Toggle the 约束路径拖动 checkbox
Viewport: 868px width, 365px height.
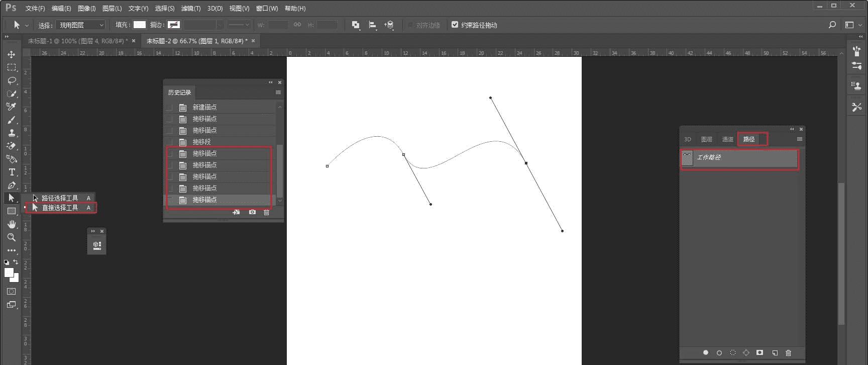point(455,25)
